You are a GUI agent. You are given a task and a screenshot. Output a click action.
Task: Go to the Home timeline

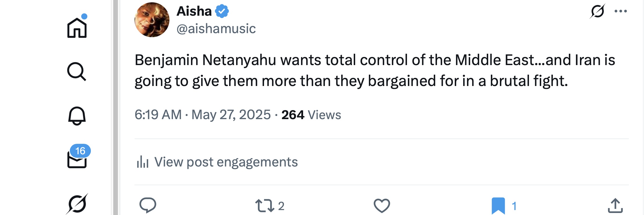[x=77, y=28]
